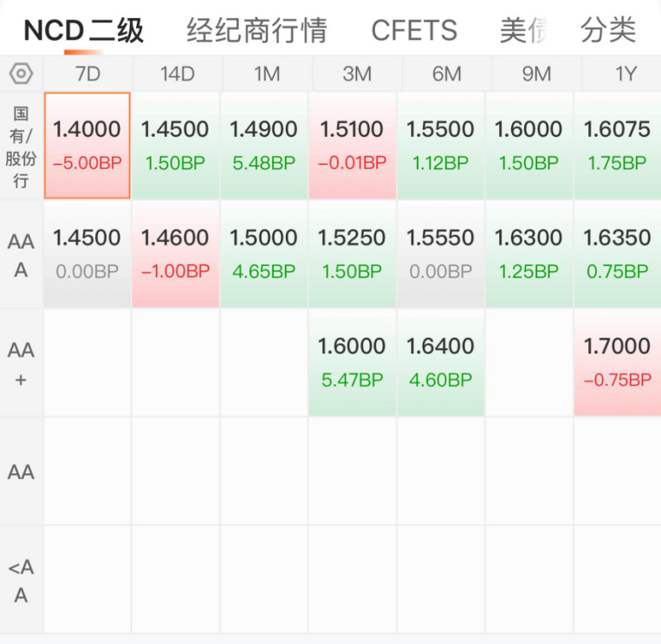
Task: Switch to the 经纪商行情 tab
Action: pyautogui.click(x=256, y=30)
